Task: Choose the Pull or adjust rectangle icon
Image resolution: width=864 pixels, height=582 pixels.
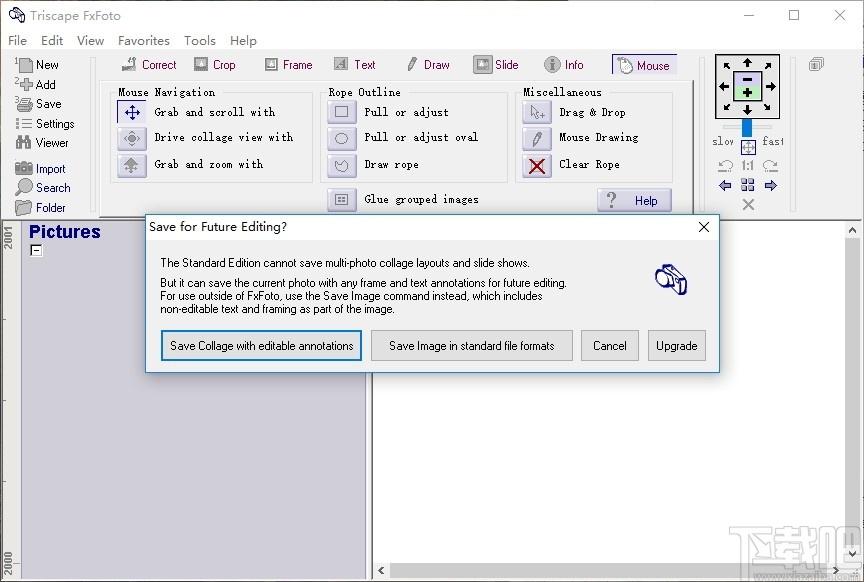Action: coord(342,112)
